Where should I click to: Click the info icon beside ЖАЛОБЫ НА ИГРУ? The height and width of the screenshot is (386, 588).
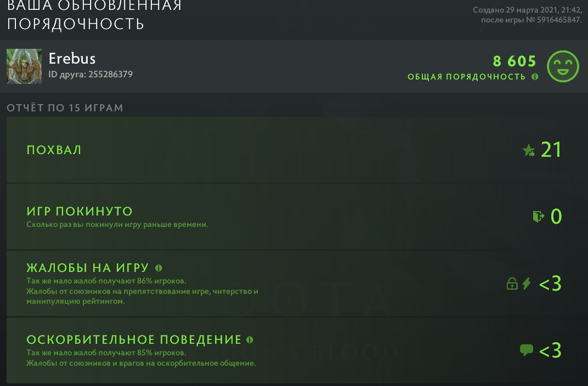click(159, 268)
